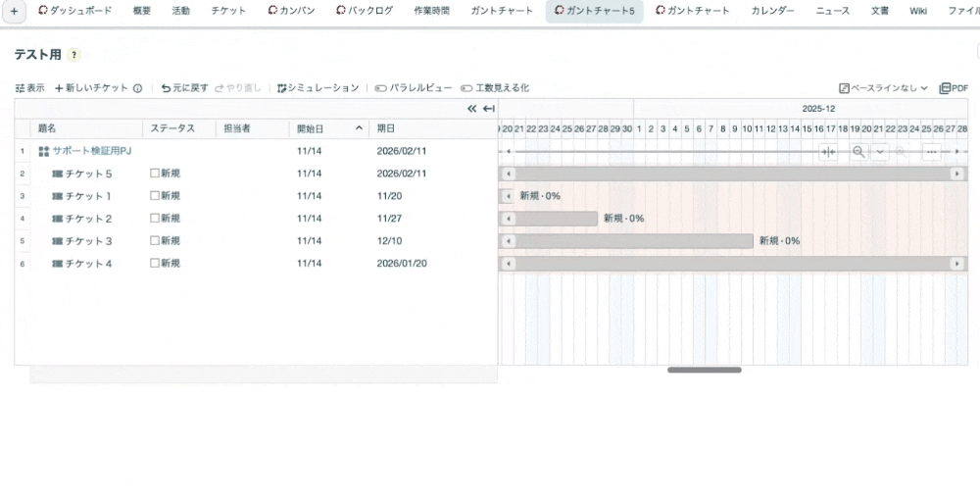Toggle the パラレルビュー switch
Screen dimensions: 980x501
tap(380, 88)
